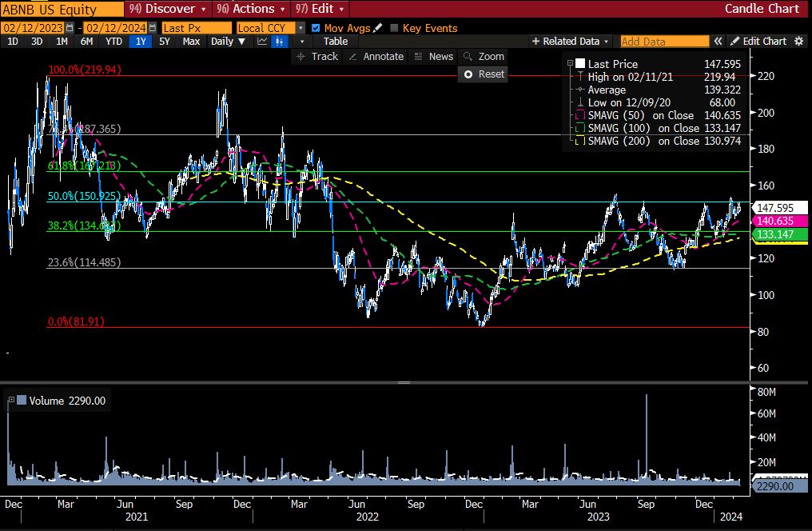The image size is (812, 531).
Task: Click the 0.0%(81.91) Fibonacci level label
Action: tap(76, 321)
